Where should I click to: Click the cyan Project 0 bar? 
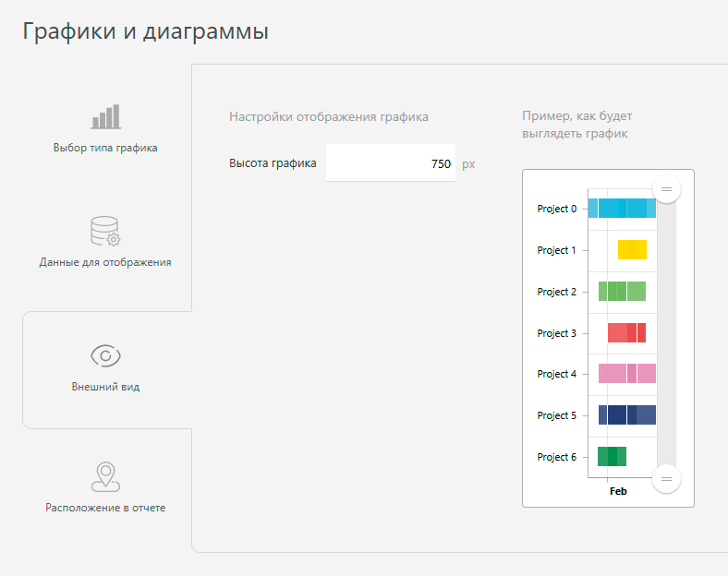pyautogui.click(x=622, y=209)
